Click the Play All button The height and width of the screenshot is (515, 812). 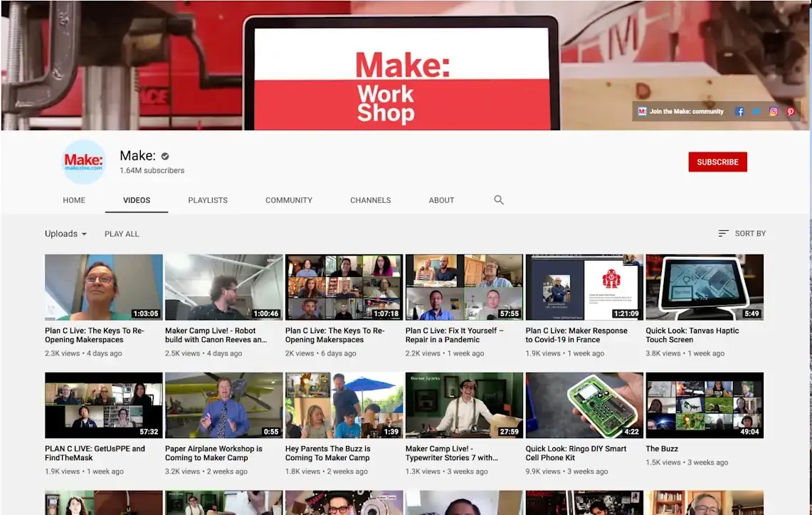122,234
